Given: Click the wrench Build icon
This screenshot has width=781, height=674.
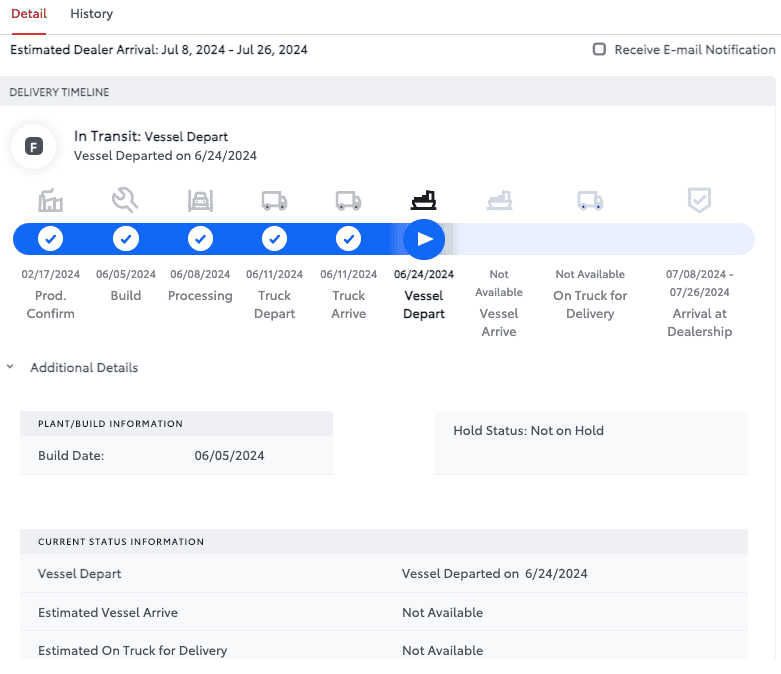Looking at the screenshot, I should [x=125, y=200].
